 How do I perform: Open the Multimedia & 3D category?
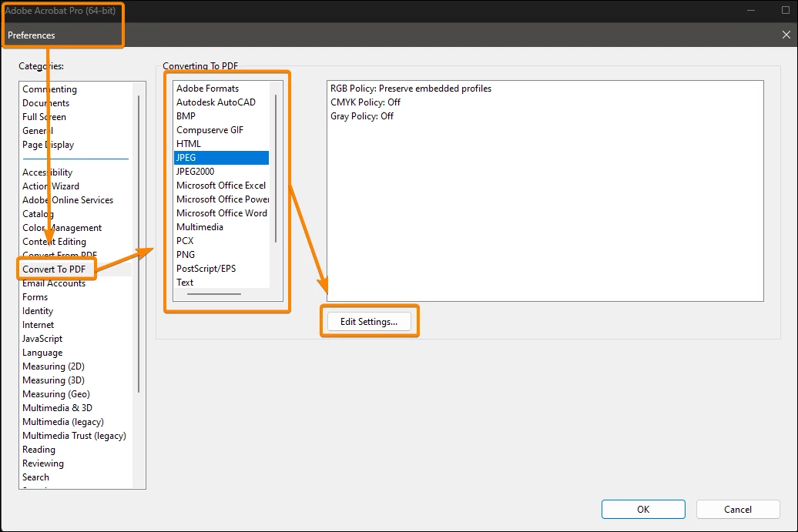[x=57, y=408]
